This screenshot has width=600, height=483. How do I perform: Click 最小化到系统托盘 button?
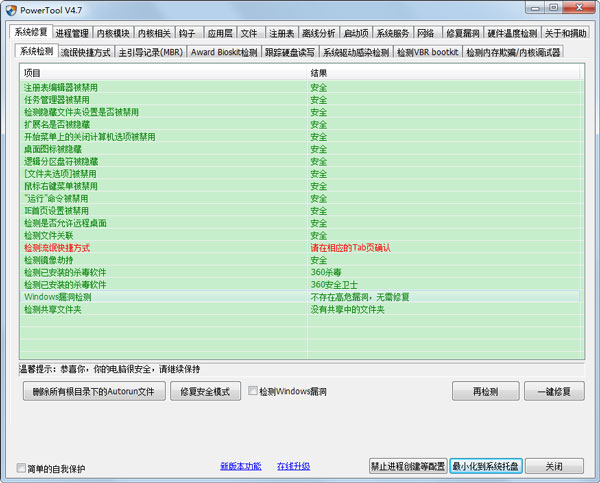coord(485,466)
